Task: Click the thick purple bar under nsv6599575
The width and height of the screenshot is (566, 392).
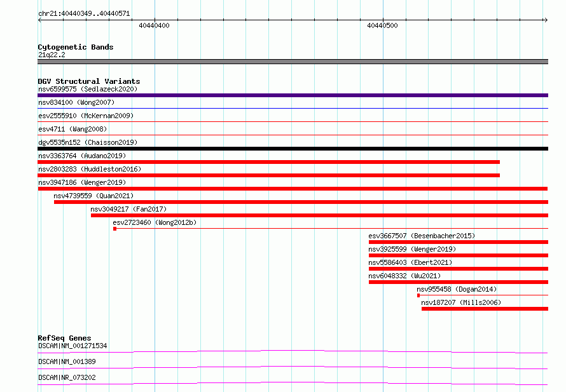Action: pyautogui.click(x=293, y=95)
